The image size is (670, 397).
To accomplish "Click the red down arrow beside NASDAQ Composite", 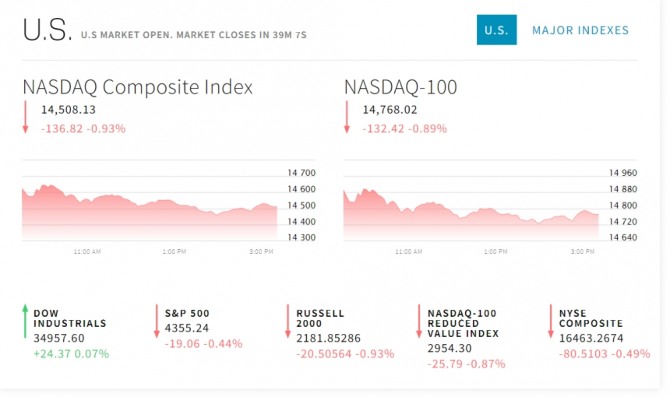I will click(x=25, y=117).
